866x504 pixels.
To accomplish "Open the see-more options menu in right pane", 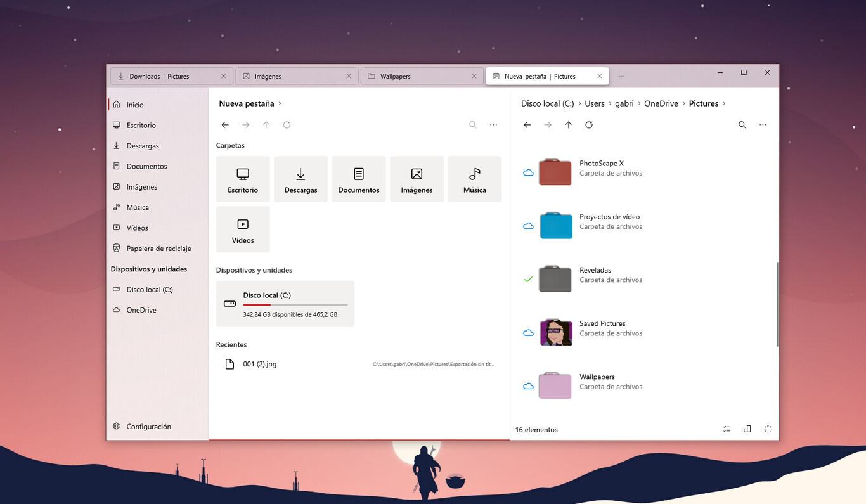I will click(x=763, y=125).
